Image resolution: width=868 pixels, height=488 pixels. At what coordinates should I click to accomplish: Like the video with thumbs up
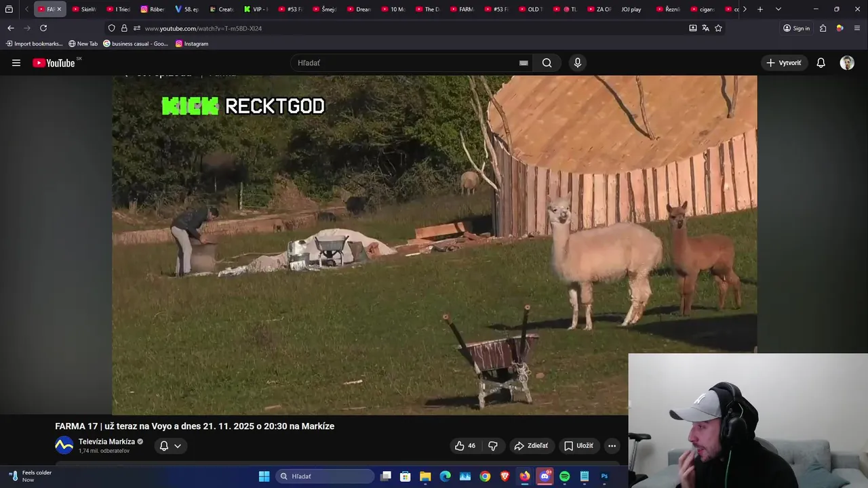(465, 446)
